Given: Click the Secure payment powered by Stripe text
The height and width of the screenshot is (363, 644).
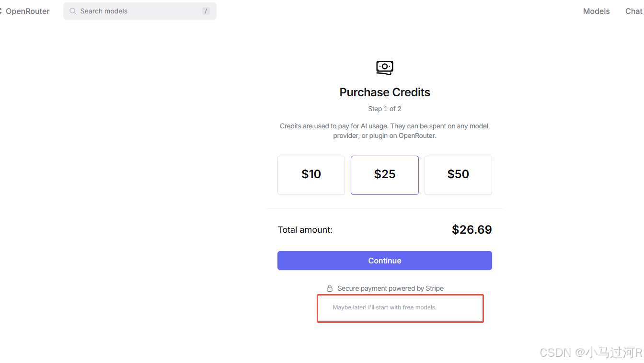Looking at the screenshot, I should point(391,288).
